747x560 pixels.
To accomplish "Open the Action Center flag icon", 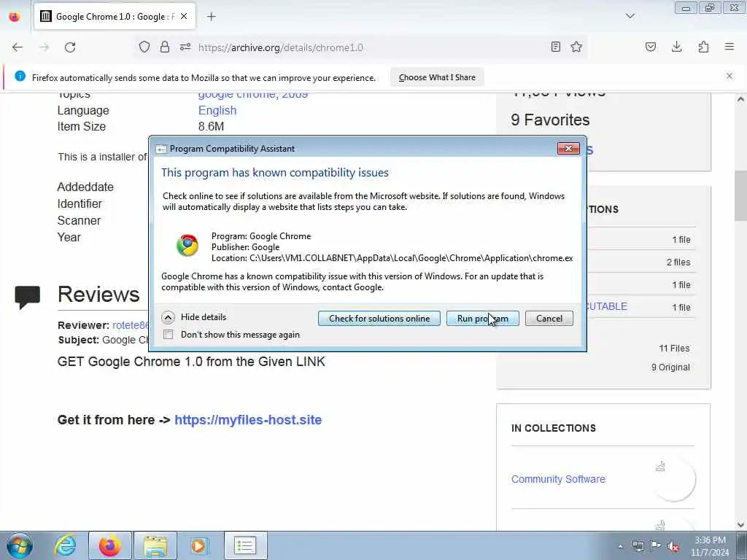I will [656, 546].
